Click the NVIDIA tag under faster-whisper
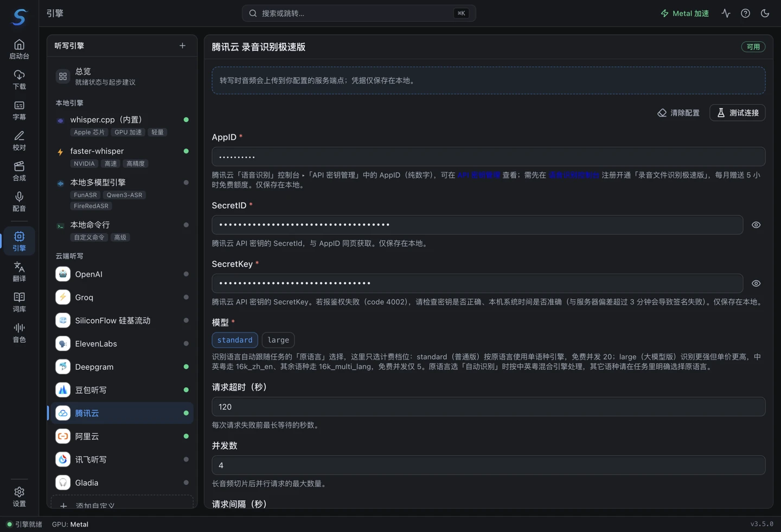The image size is (781, 532). (x=84, y=164)
